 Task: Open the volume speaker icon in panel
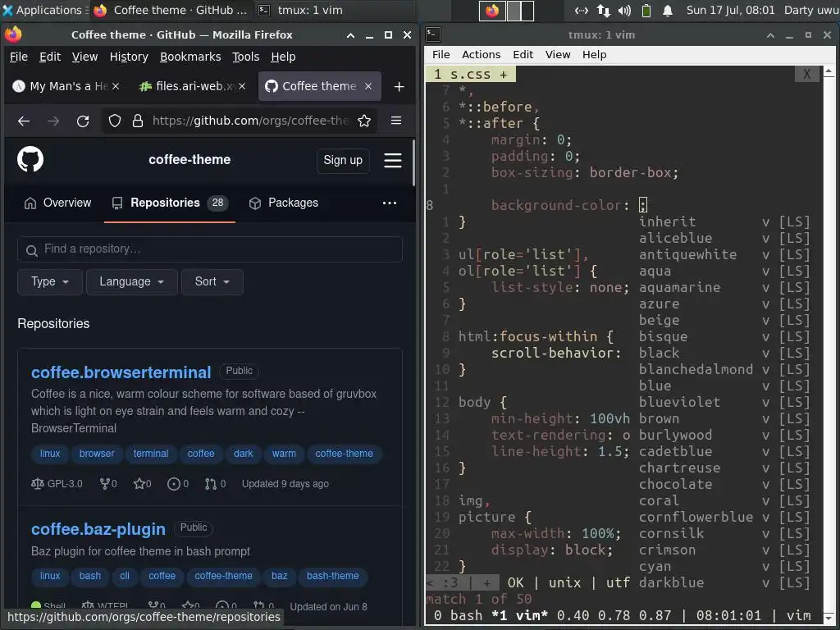[624, 10]
